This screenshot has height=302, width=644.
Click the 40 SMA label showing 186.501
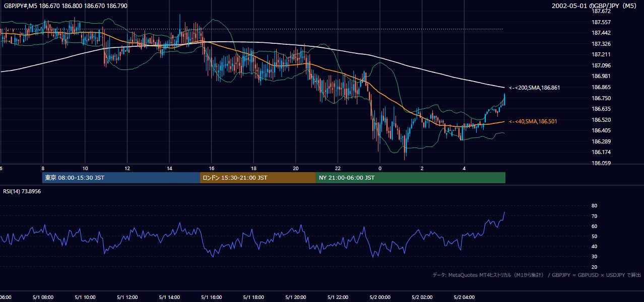(x=533, y=121)
